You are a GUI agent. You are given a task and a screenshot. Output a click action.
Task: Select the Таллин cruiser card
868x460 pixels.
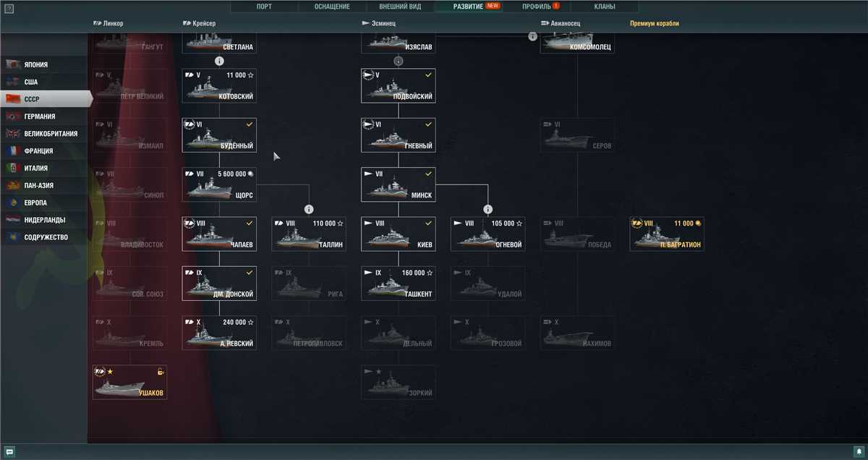[x=309, y=234]
